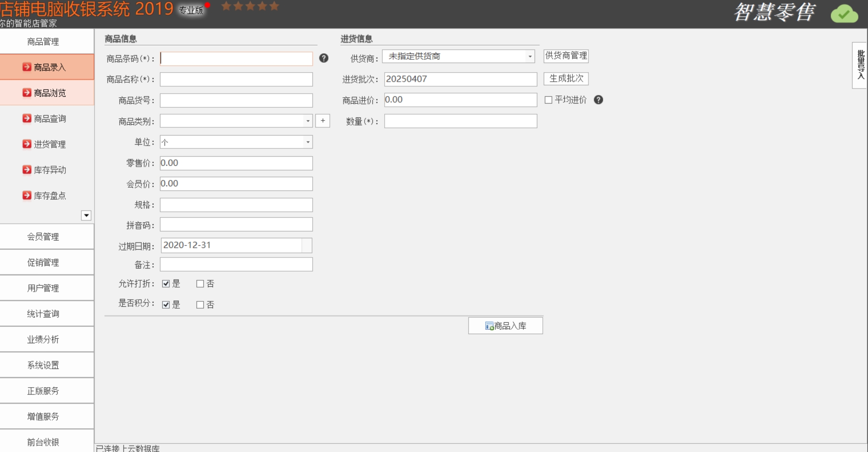Viewport: 868px width, 452px height.
Task: Check 否 for 允许打折
Action: [x=200, y=284]
